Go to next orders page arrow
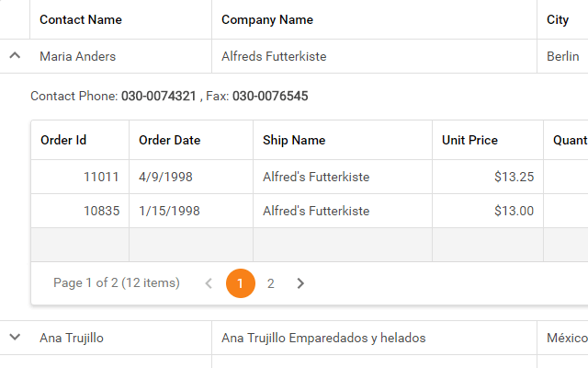 coord(300,283)
